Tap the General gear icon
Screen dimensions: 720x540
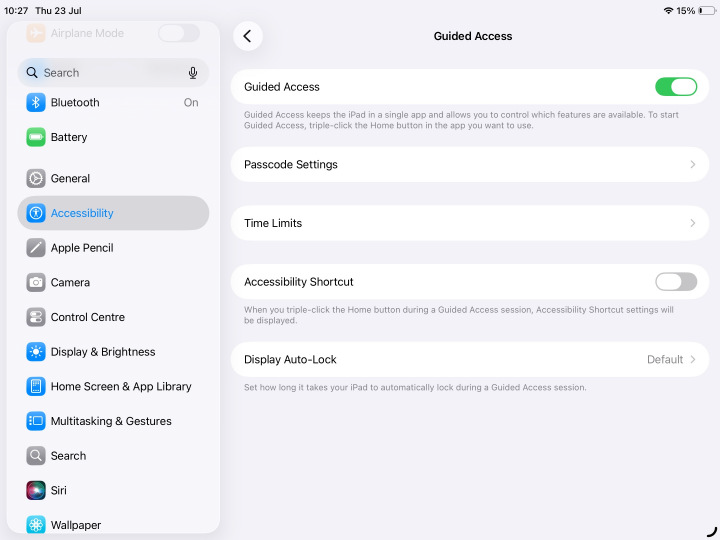36,178
